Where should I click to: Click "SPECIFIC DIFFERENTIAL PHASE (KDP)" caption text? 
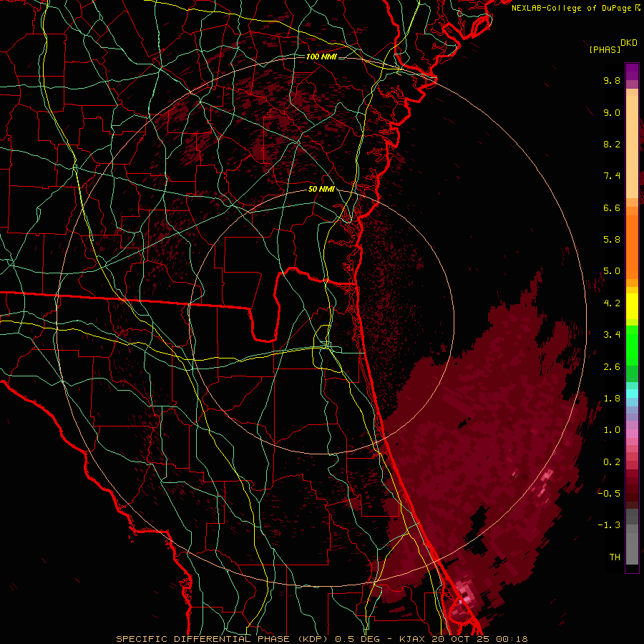pos(224,639)
